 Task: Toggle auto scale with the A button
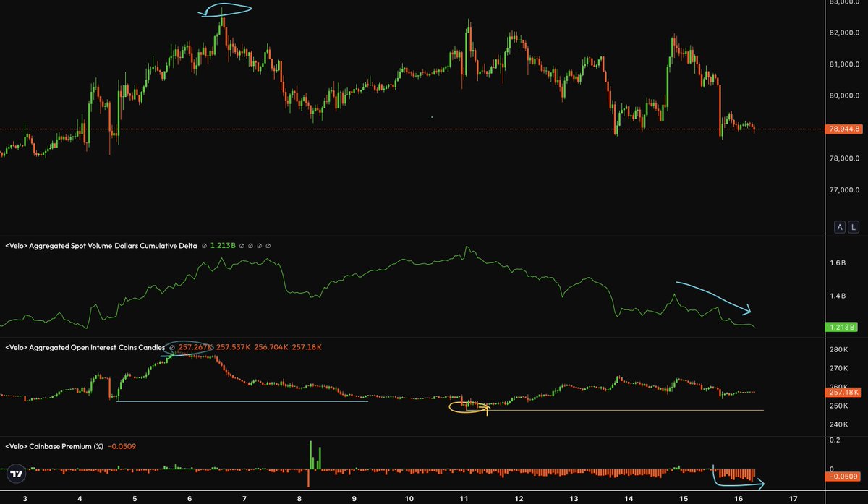[840, 227]
